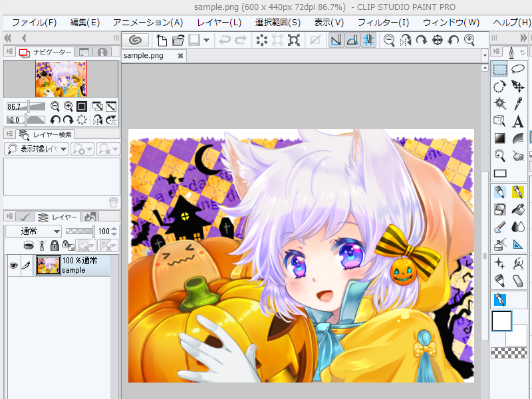Open the 通常 blending mode dropdown
The height and width of the screenshot is (399, 532).
click(x=33, y=231)
